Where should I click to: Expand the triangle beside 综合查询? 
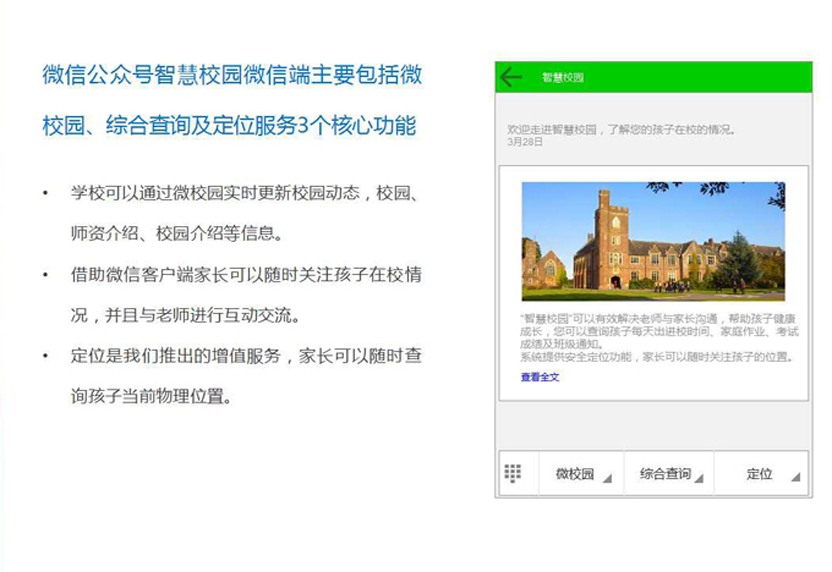[699, 478]
